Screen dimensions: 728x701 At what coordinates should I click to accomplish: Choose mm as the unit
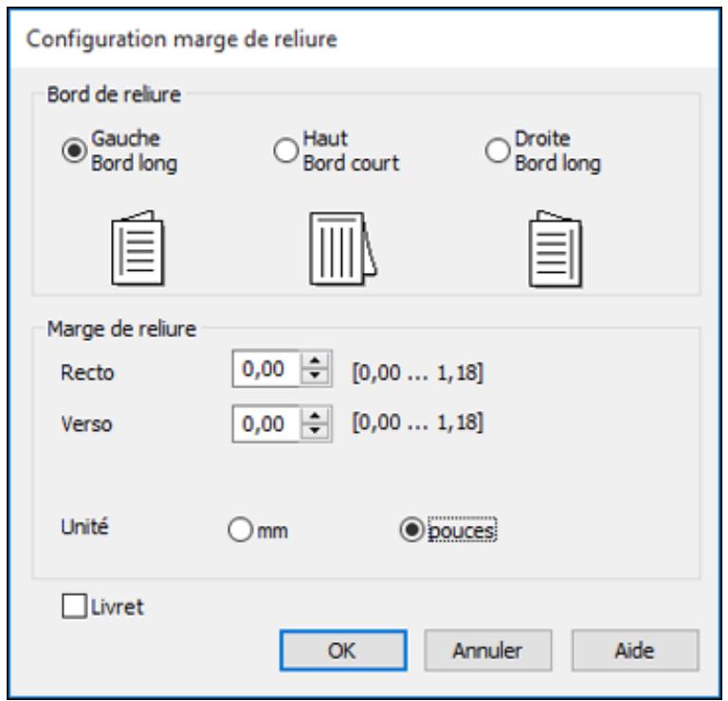[240, 530]
